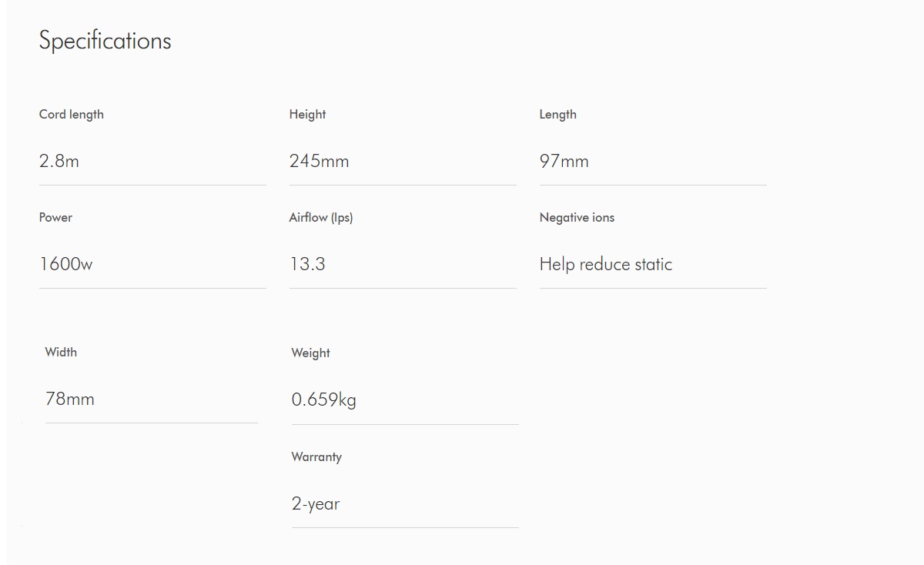924x565 pixels.
Task: Click the 78mm width value
Action: pyautogui.click(x=69, y=399)
